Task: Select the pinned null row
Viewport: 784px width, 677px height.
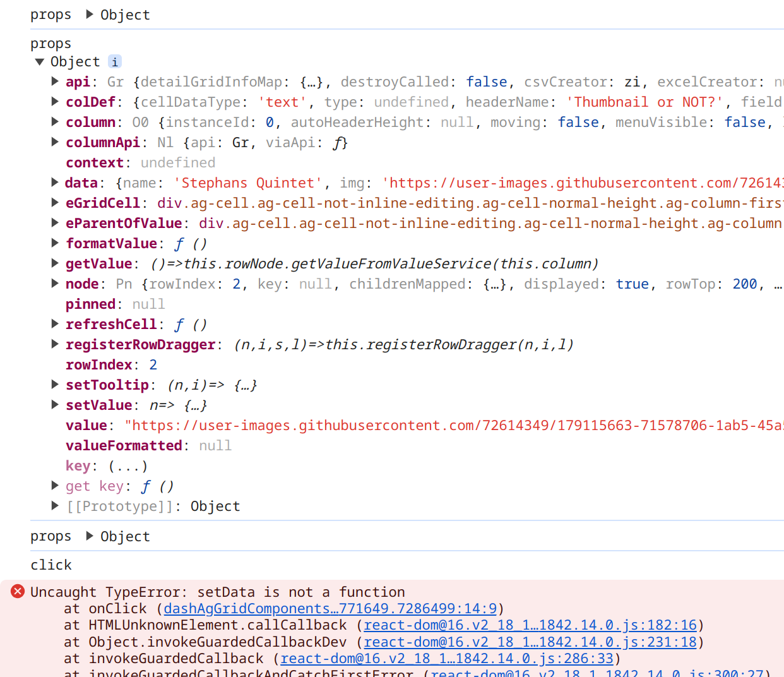Action: (115, 304)
